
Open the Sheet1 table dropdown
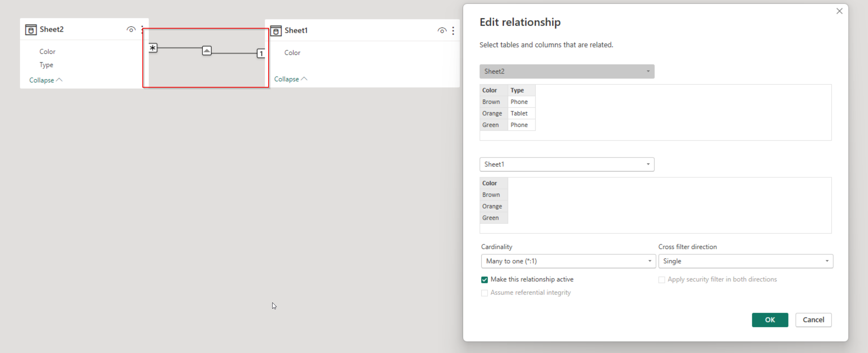[x=567, y=164]
